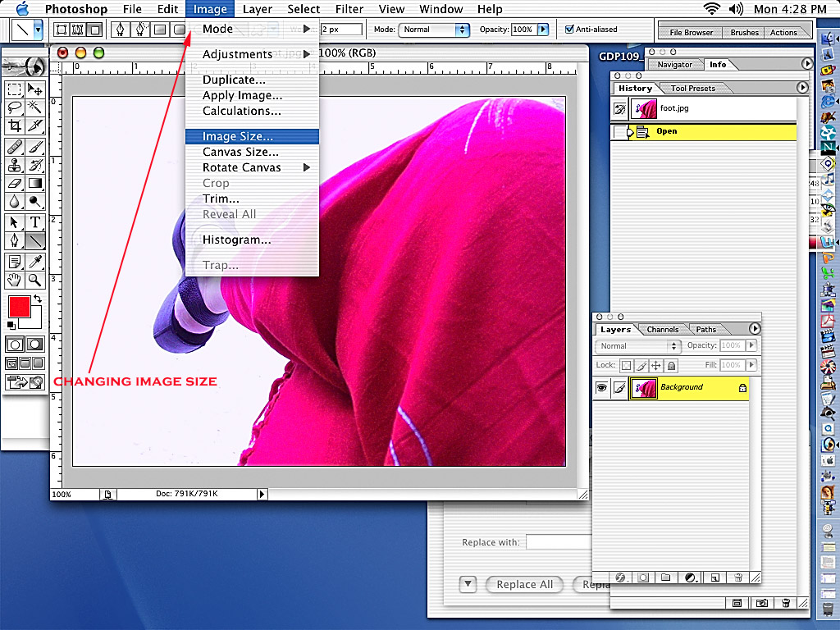Screen dimensions: 840x630
Task: Open the File Browser palette button
Action: (x=691, y=33)
